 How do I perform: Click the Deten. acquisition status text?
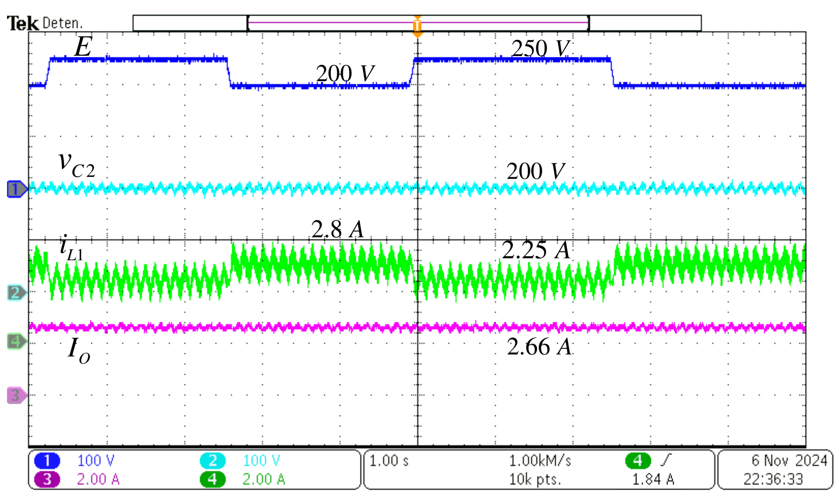[63, 23]
